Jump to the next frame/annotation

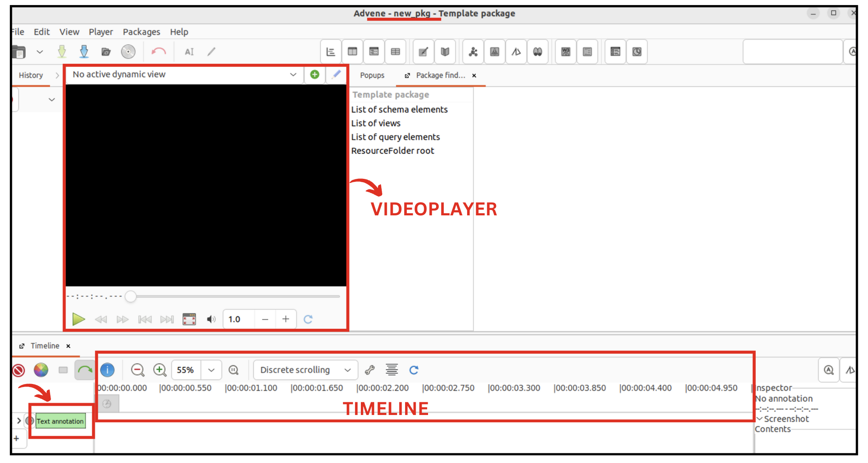(167, 319)
